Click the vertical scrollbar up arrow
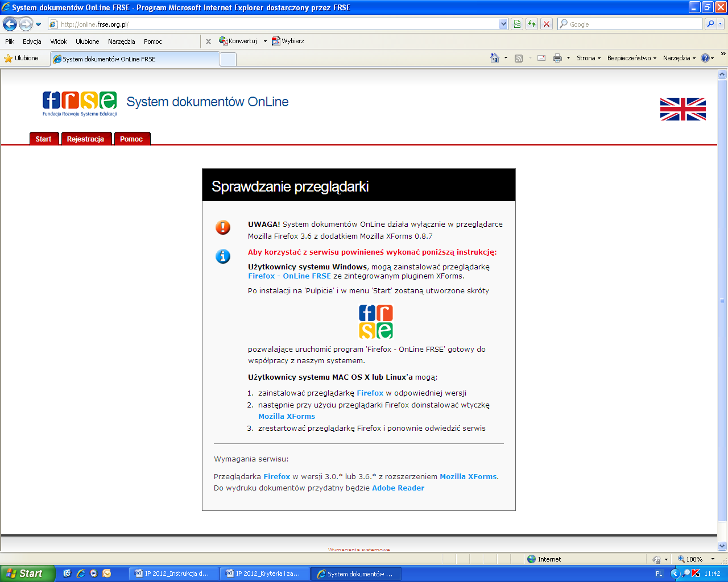The image size is (728, 582). (x=722, y=74)
